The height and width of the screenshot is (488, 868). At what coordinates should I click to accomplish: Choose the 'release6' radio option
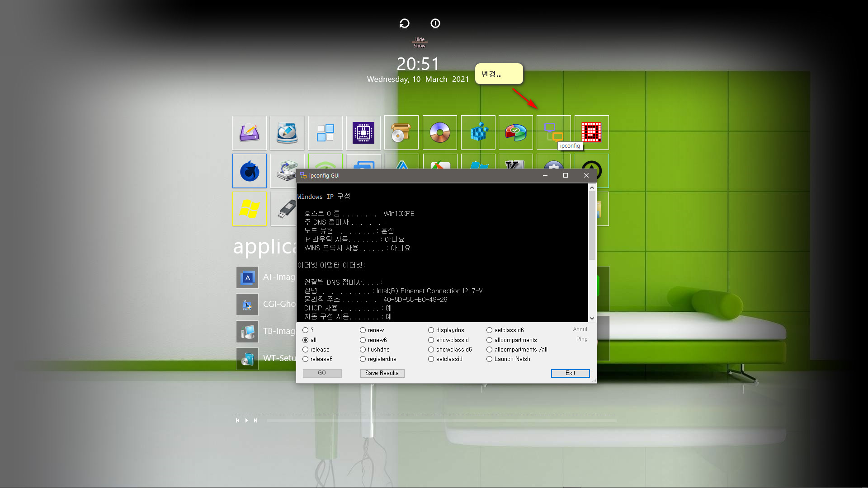pyautogui.click(x=306, y=359)
